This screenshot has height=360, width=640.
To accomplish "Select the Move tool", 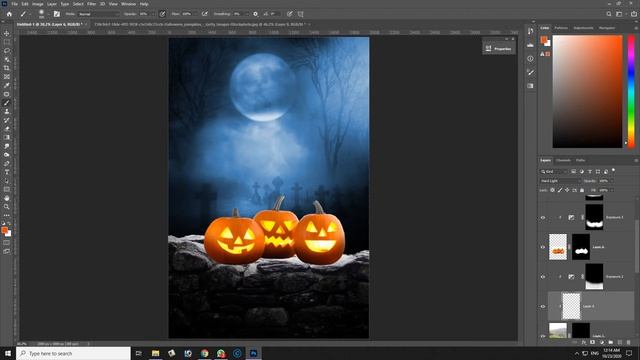I will coord(7,33).
